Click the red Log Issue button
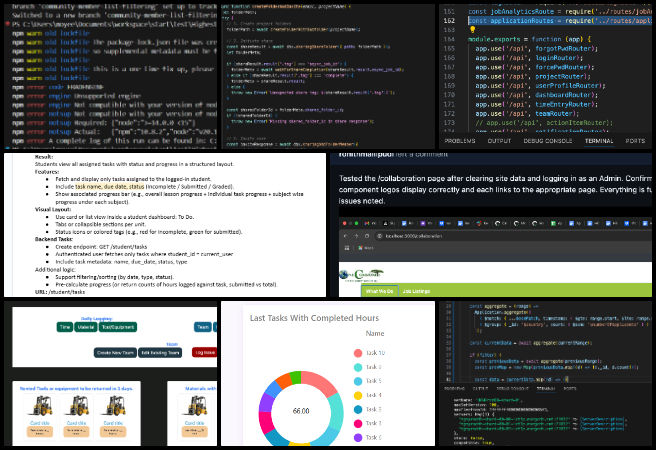 (x=205, y=353)
